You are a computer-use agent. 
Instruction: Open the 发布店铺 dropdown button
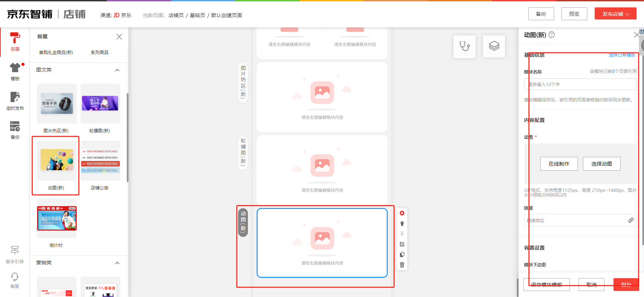[x=615, y=14]
